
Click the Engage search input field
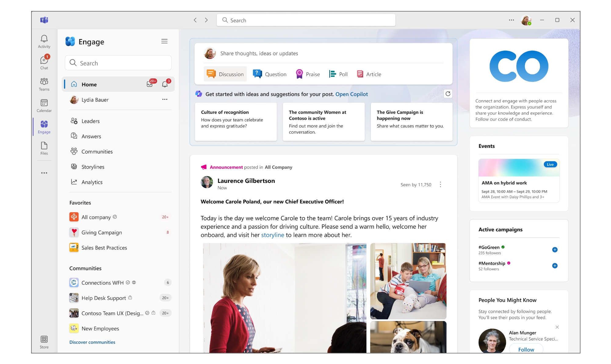pyautogui.click(x=118, y=63)
